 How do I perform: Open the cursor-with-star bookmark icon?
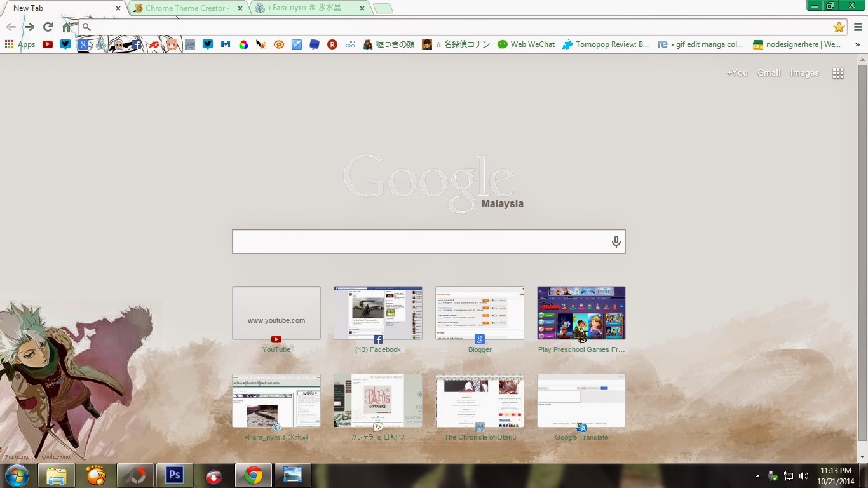coord(261,44)
